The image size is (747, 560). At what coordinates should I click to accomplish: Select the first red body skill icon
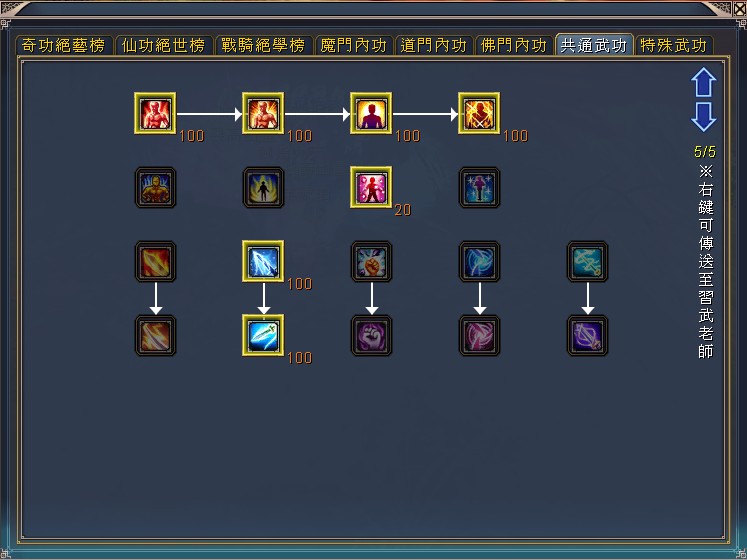click(x=155, y=113)
